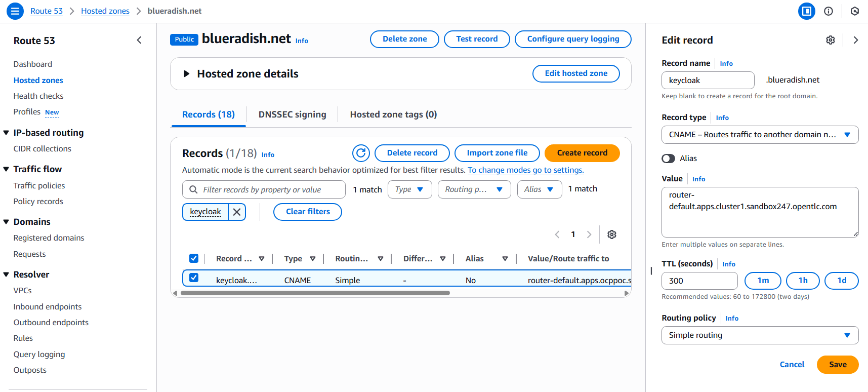Go to next records page
This screenshot has width=868, height=392.
[589, 234]
